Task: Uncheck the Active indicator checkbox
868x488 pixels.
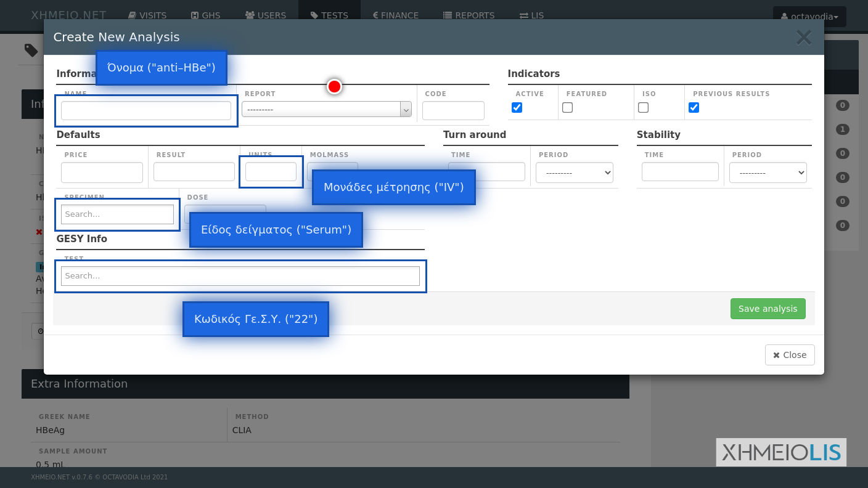Action: point(517,108)
